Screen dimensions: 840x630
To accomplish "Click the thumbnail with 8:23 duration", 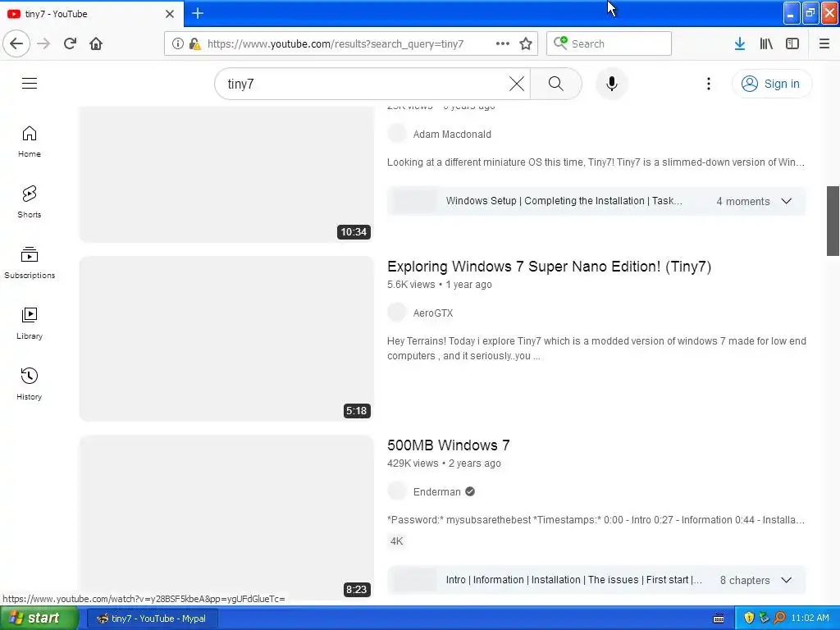I will [226, 517].
